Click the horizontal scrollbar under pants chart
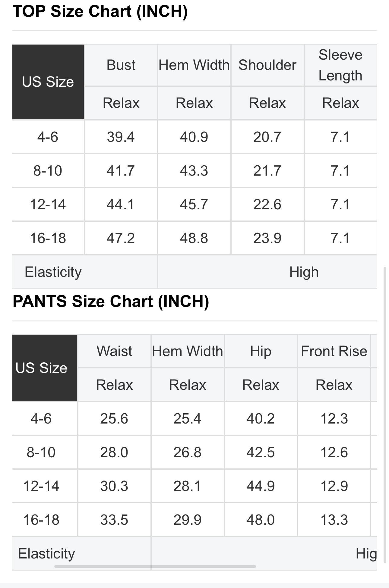389x588 pixels. (x=155, y=566)
